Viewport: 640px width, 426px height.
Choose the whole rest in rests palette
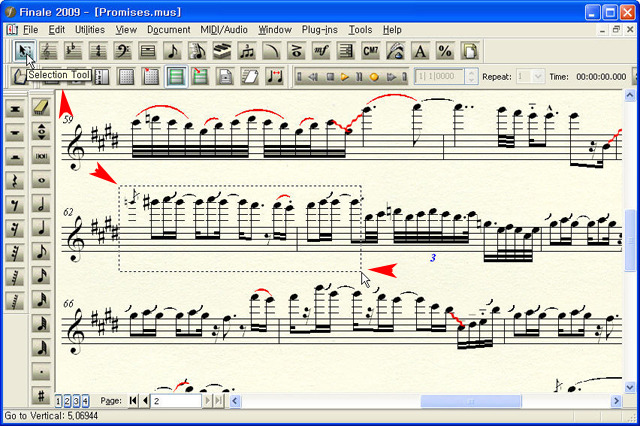point(15,132)
